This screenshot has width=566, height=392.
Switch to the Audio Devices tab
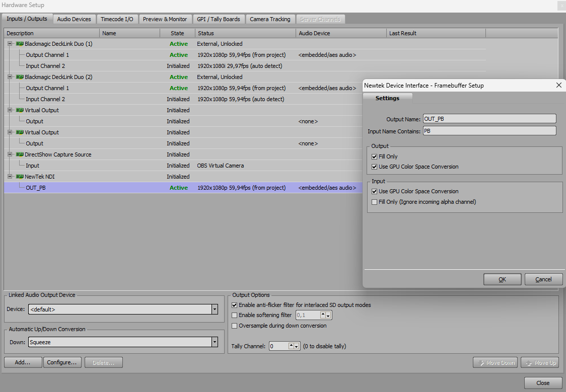(x=74, y=19)
